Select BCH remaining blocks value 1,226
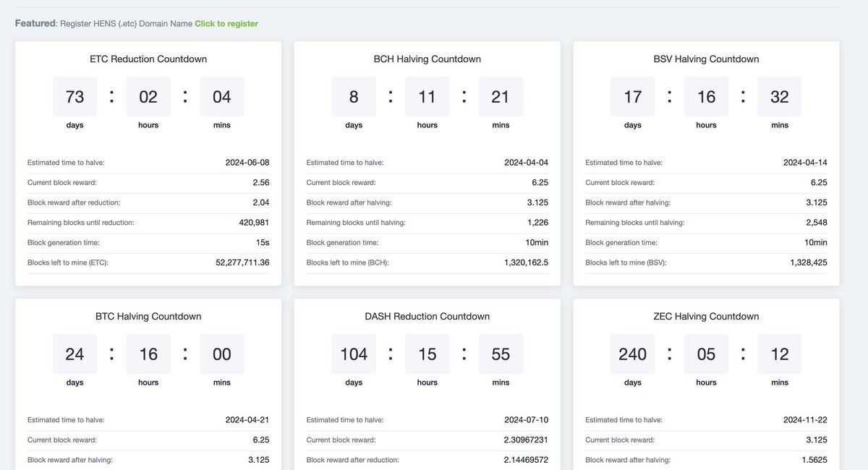The width and height of the screenshot is (868, 470). (x=537, y=222)
